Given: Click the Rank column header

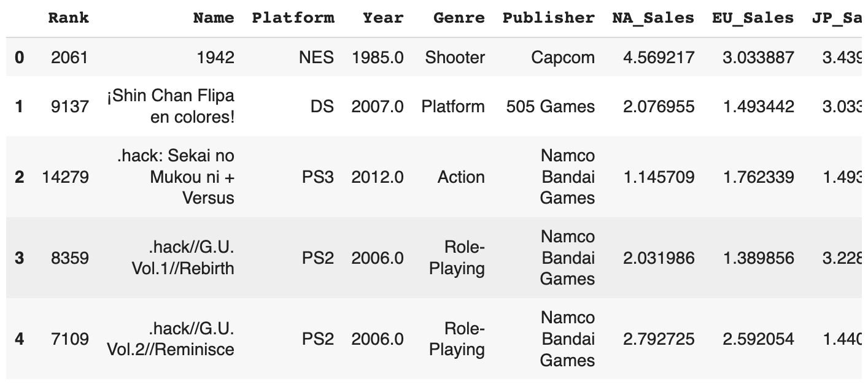Looking at the screenshot, I should click(68, 18).
